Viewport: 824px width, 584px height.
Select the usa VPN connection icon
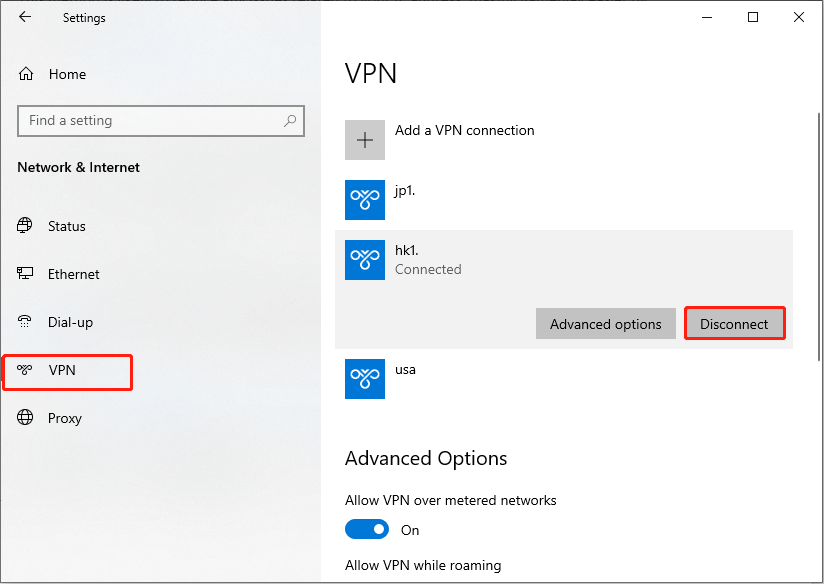[365, 379]
